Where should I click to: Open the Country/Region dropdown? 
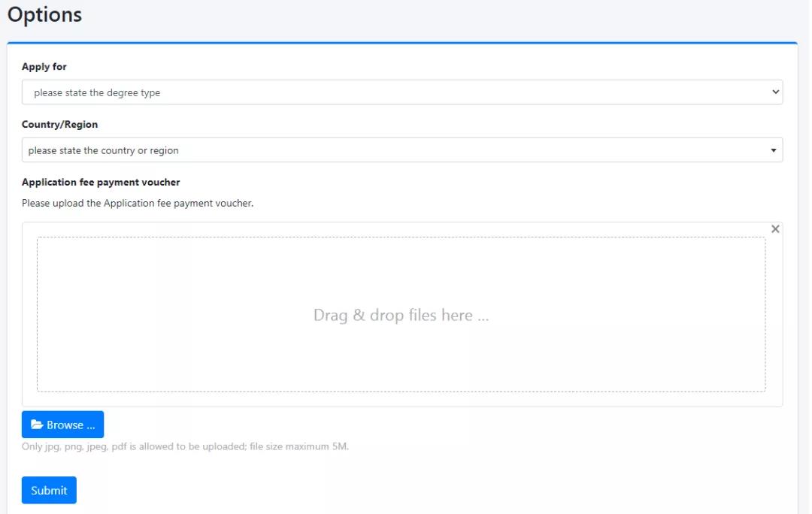401,150
